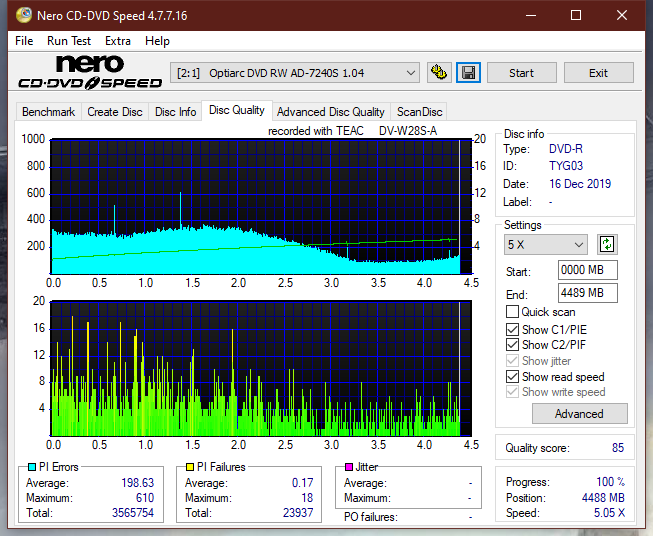Click the Progress value 100 %

tap(611, 482)
